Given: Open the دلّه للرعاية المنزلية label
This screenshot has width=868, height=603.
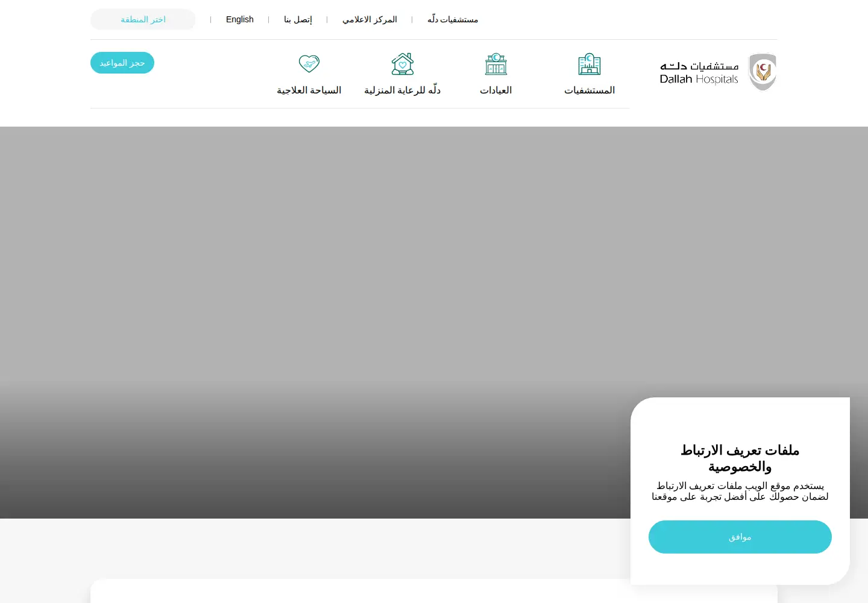Looking at the screenshot, I should coord(403,90).
